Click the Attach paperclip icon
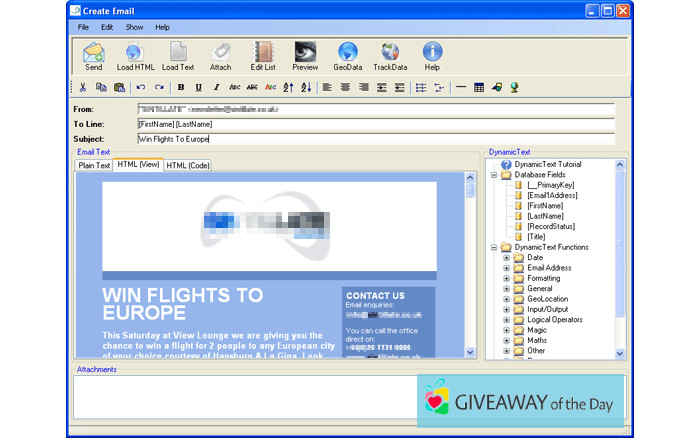This screenshot has height=438, width=700. [x=221, y=55]
